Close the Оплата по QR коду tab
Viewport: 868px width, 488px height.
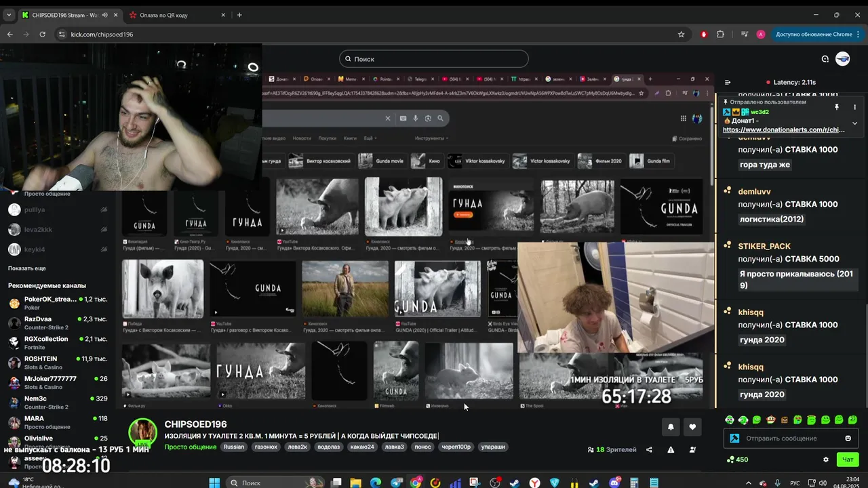[223, 15]
